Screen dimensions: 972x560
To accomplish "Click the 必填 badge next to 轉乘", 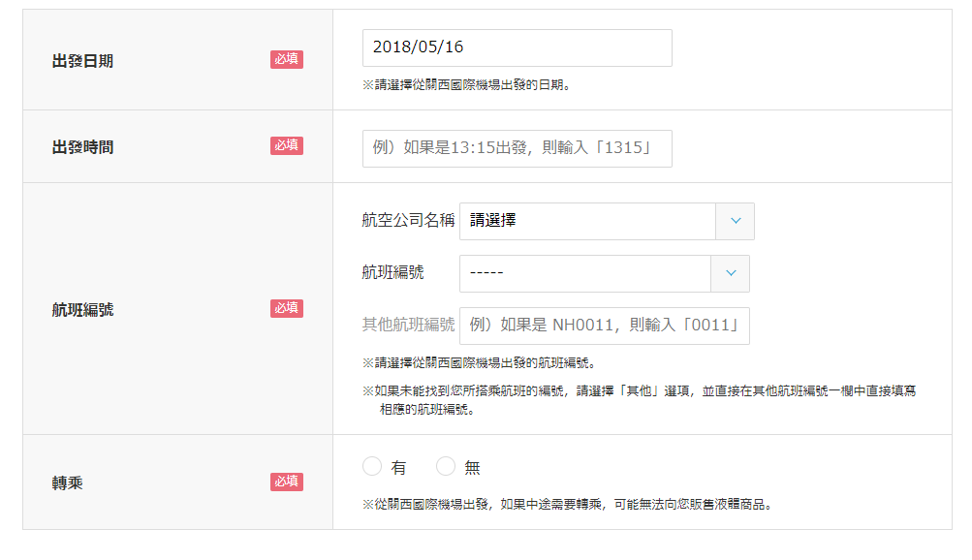I will (x=287, y=482).
